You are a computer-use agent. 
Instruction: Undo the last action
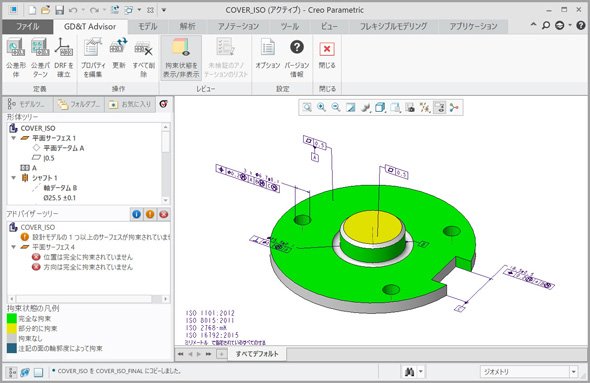click(73, 10)
